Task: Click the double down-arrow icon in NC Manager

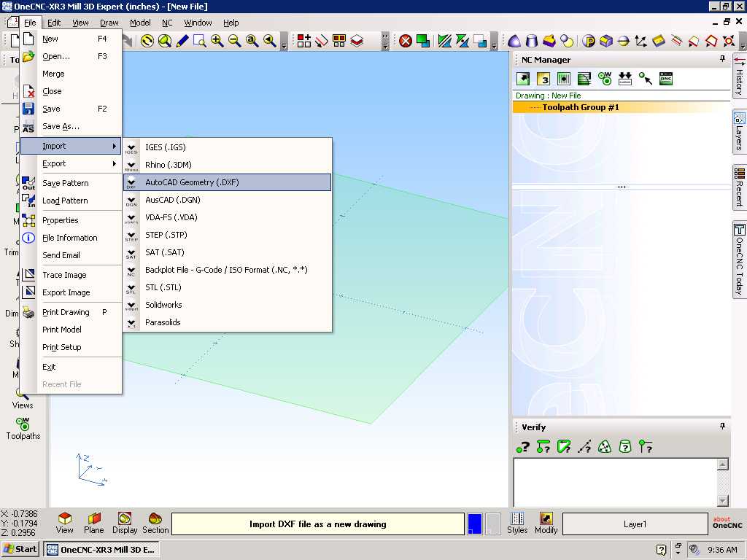Action: point(625,79)
